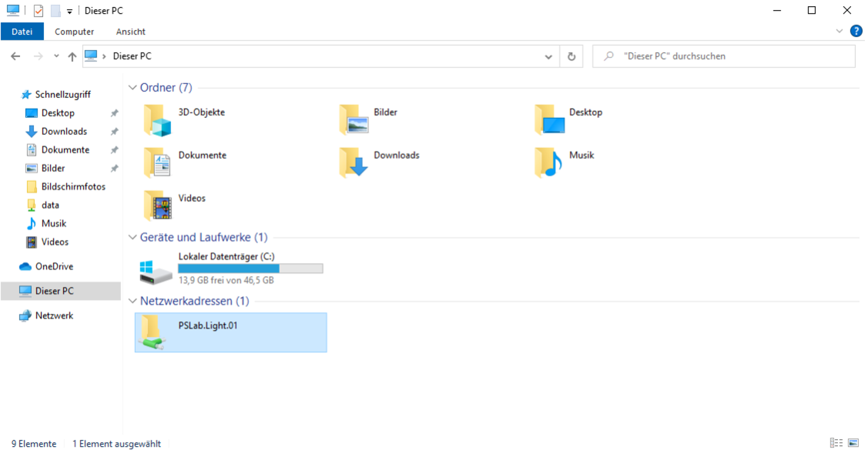Open the Musik folder in Ordner section

(x=549, y=163)
